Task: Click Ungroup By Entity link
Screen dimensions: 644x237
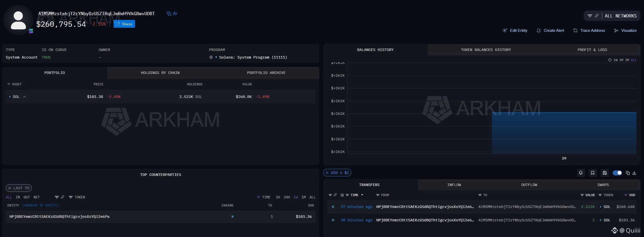Action: pos(40,205)
